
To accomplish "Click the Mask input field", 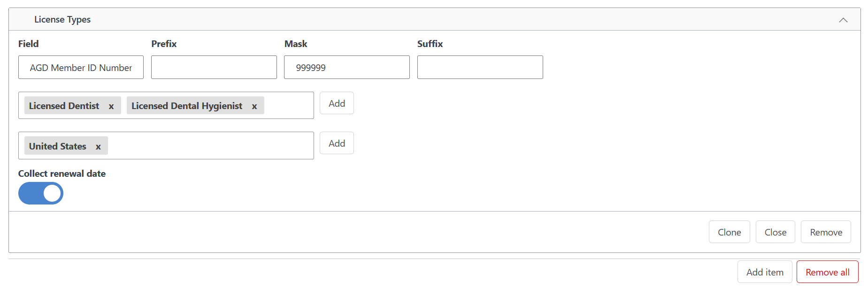I will click(346, 68).
